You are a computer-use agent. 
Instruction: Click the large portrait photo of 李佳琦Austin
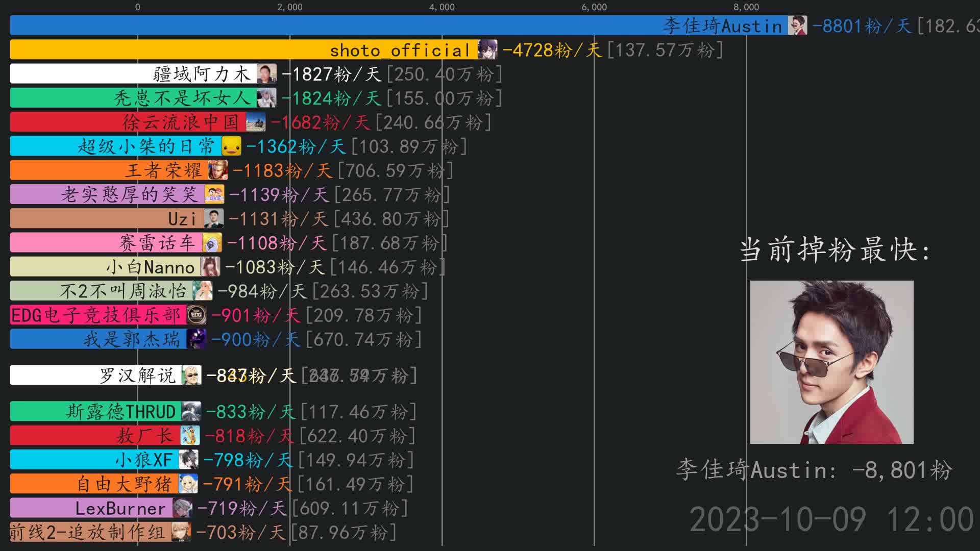(831, 362)
